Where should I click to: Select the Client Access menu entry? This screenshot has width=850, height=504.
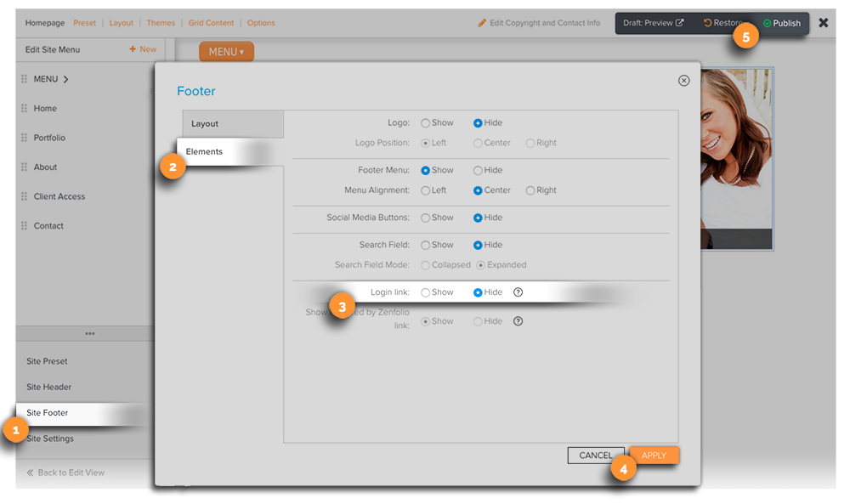click(x=59, y=196)
